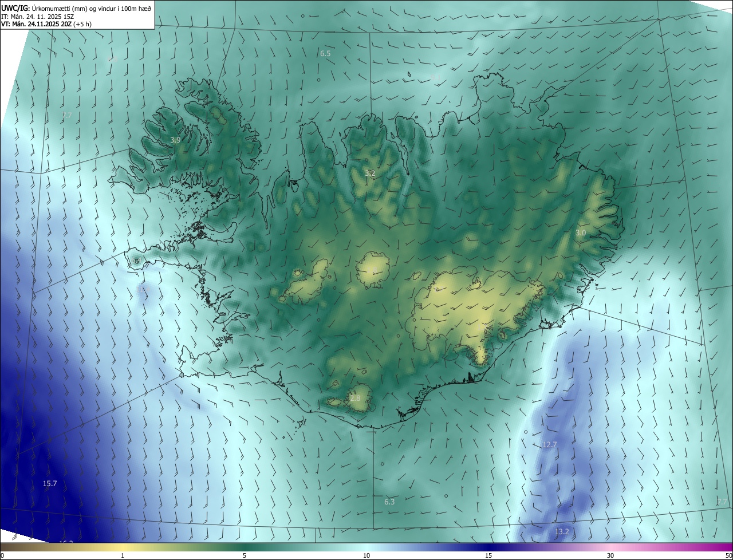Click the '0' tick on the color scale
733x560 pixels.
click(2, 555)
